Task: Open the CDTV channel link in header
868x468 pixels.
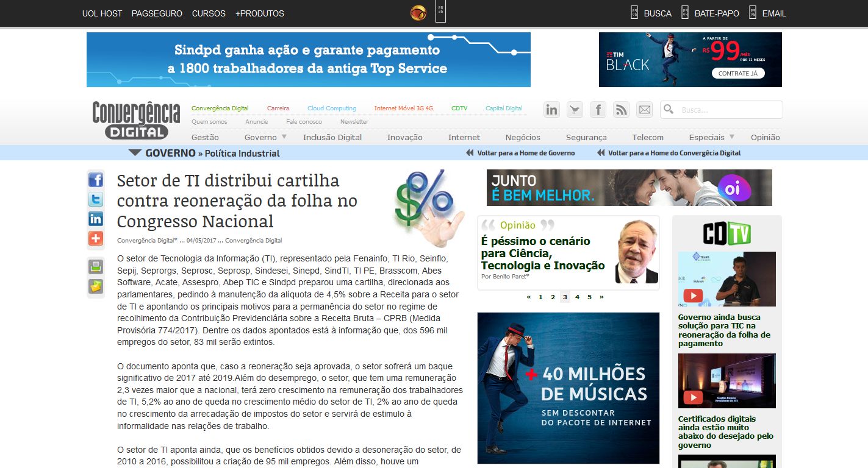Action: [459, 108]
